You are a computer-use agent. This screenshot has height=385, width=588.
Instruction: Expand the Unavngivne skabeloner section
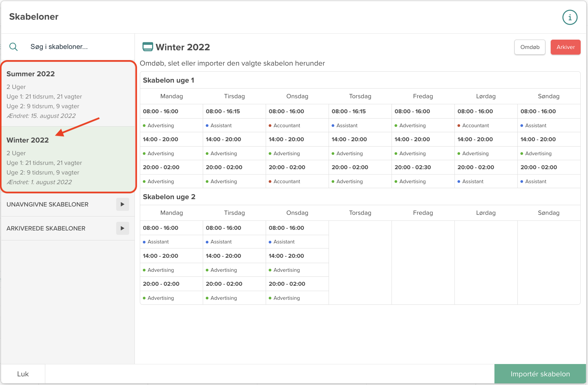[122, 204]
